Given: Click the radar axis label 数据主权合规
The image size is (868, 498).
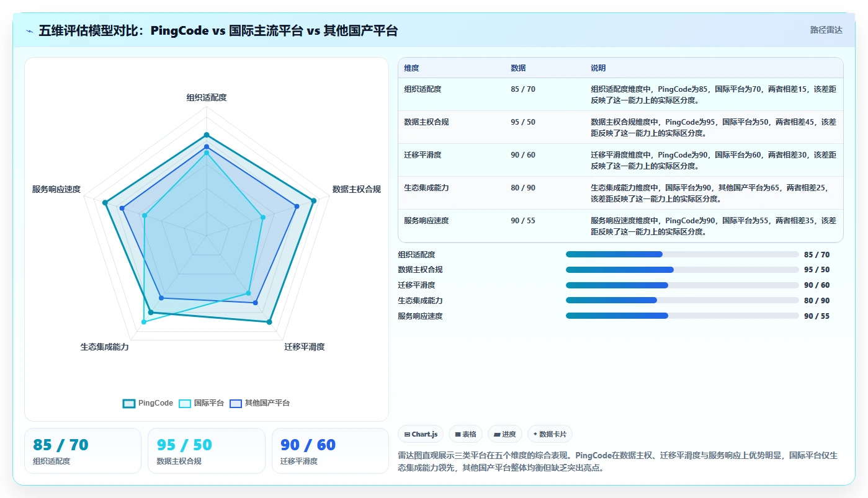Looking at the screenshot, I should coord(357,189).
